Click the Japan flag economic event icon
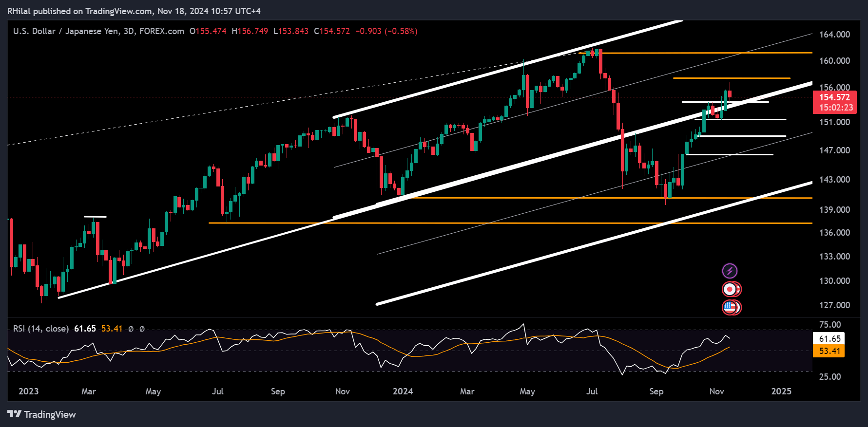The height and width of the screenshot is (427, 868). 731,289
